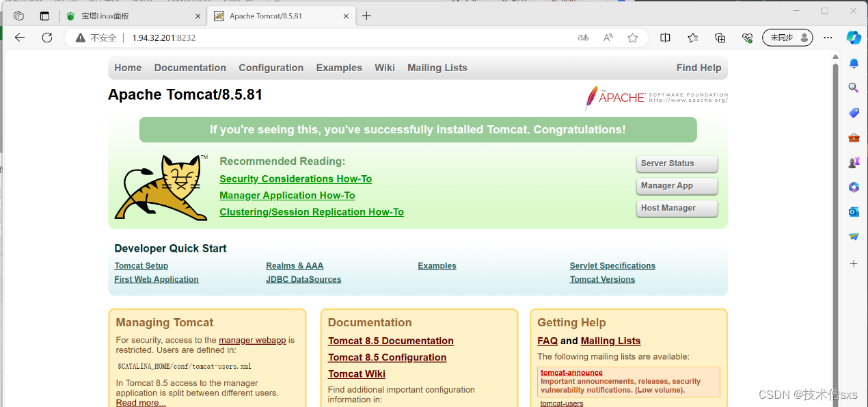This screenshot has width=868, height=407.
Task: Open the split screen icon
Action: pyautogui.click(x=665, y=38)
